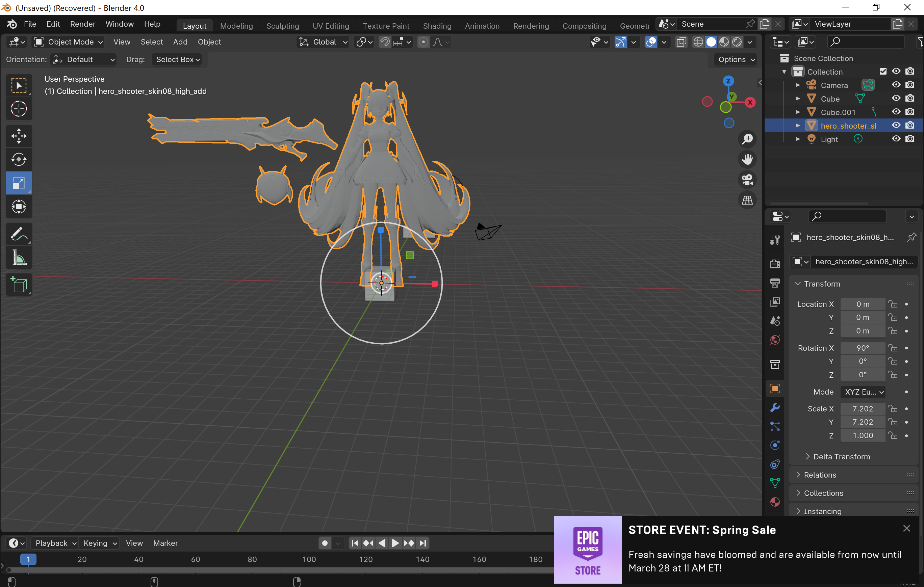
Task: Open the Orientation Default dropdown
Action: pyautogui.click(x=84, y=59)
